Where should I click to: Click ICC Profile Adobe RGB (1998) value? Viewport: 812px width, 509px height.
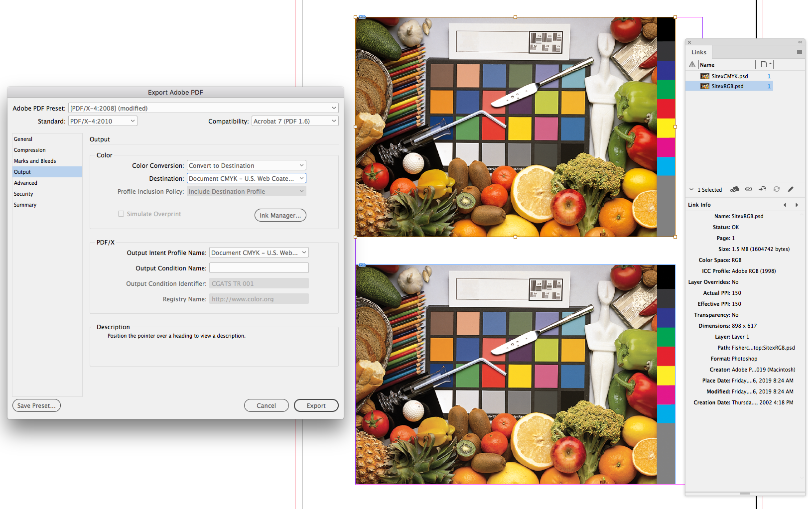click(x=754, y=271)
